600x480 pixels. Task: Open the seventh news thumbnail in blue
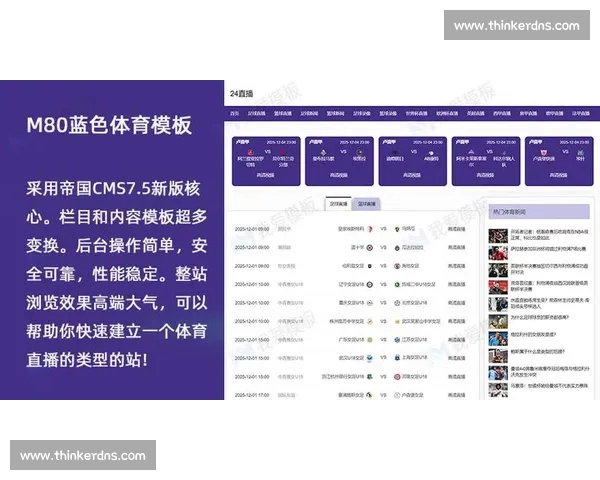point(498,339)
